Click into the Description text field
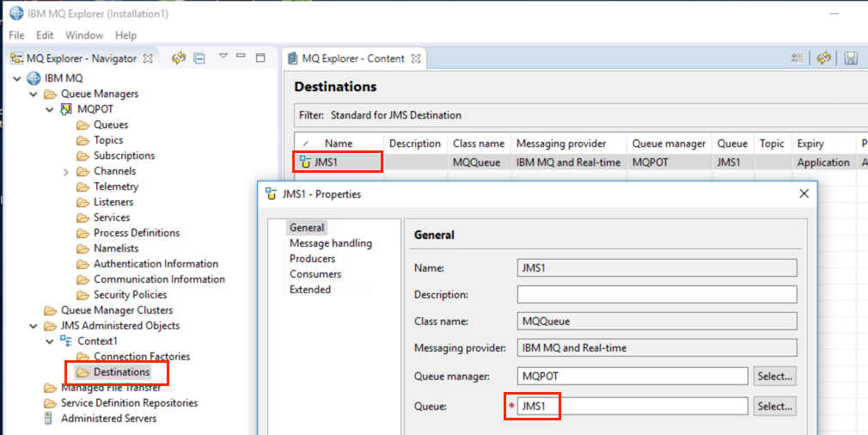Viewport: 868px width, 435px height. [x=657, y=294]
